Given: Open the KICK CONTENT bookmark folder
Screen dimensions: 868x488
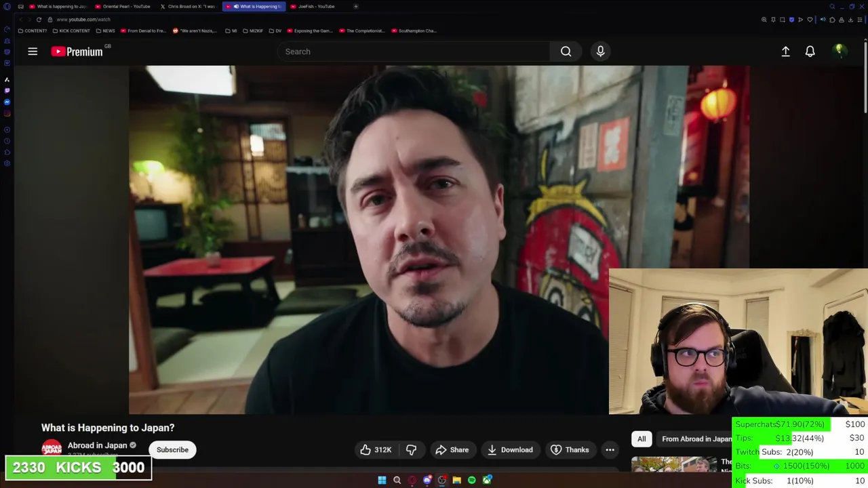Looking at the screenshot, I should tap(71, 30).
